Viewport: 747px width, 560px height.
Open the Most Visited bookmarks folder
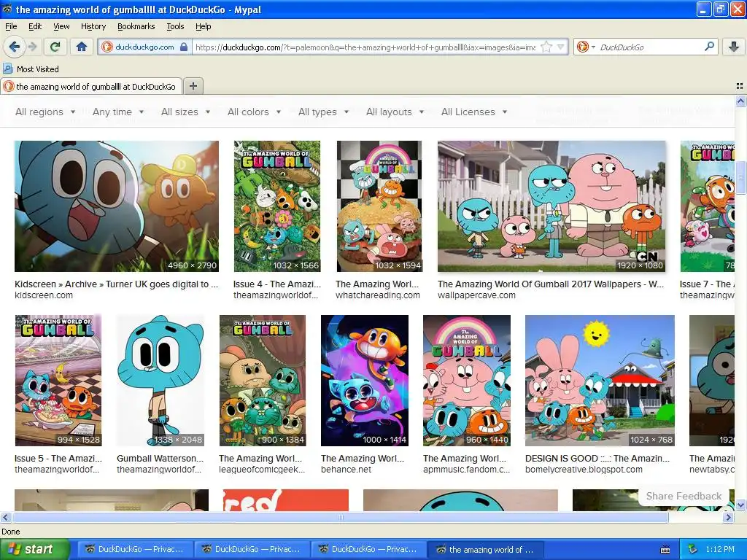tap(31, 69)
